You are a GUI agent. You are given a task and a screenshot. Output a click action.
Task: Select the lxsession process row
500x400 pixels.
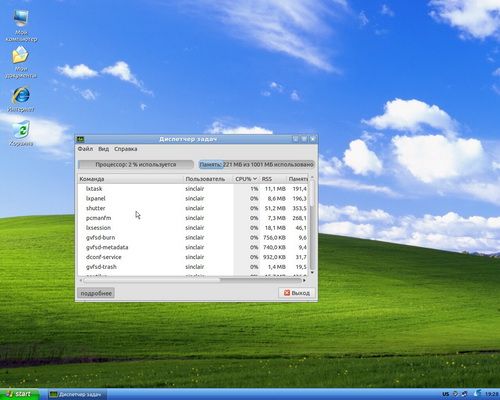pyautogui.click(x=193, y=228)
